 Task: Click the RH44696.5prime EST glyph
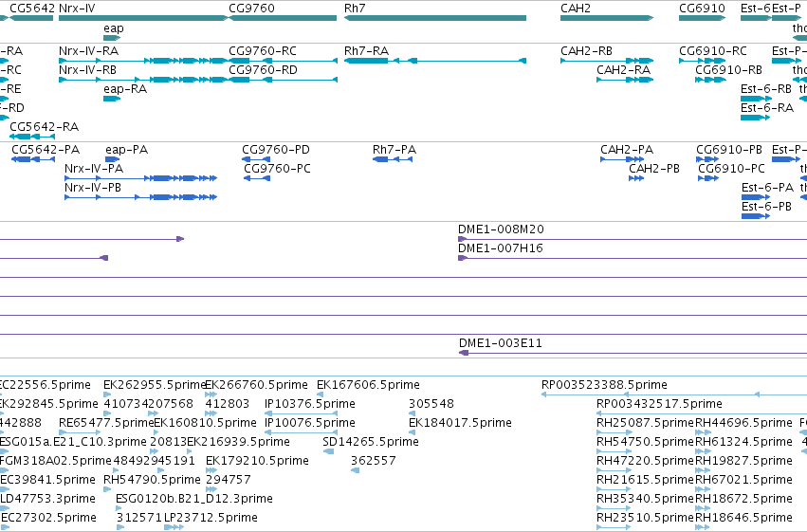click(703, 432)
